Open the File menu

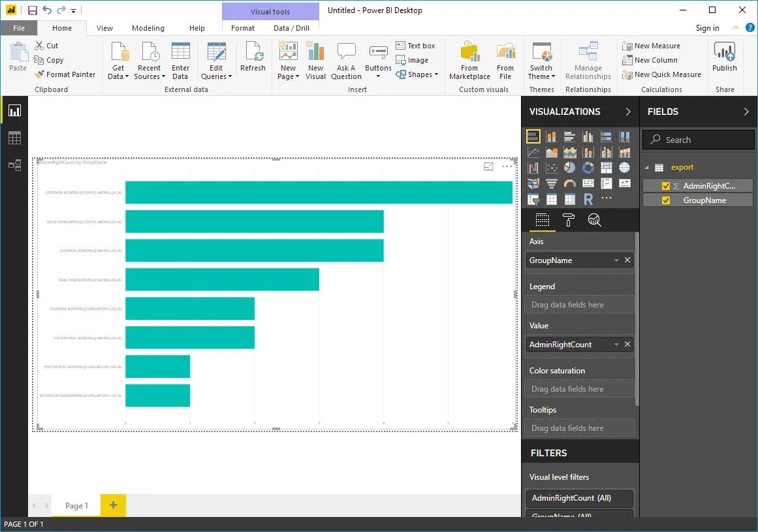19,28
